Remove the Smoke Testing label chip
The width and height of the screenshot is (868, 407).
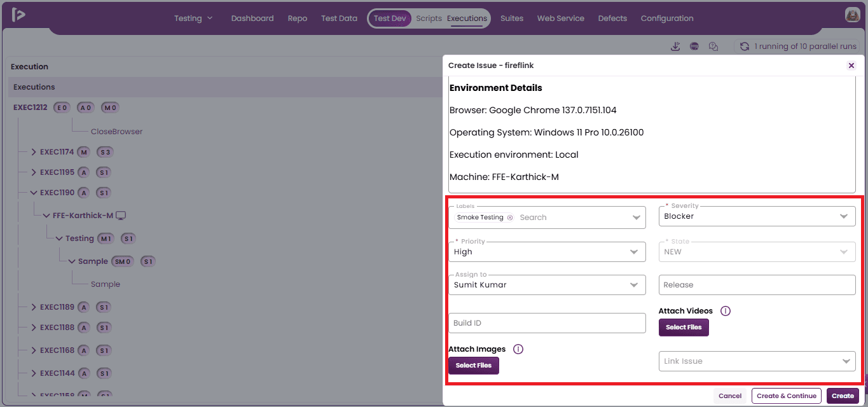[510, 217]
